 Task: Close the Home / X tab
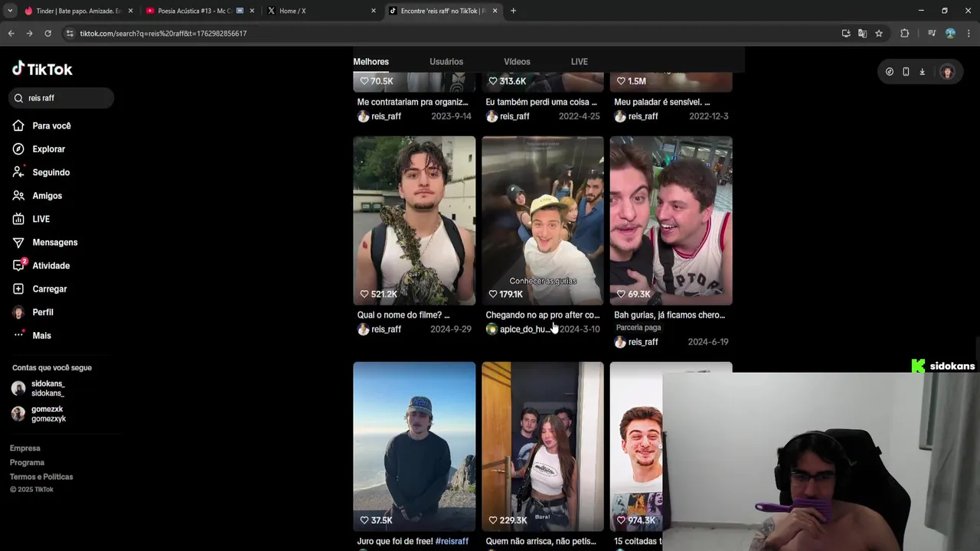coord(374,11)
